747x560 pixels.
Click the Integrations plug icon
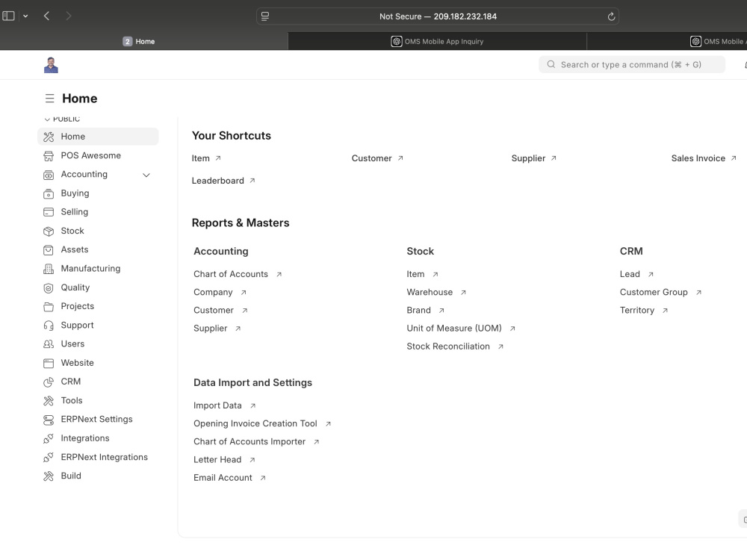tap(49, 438)
